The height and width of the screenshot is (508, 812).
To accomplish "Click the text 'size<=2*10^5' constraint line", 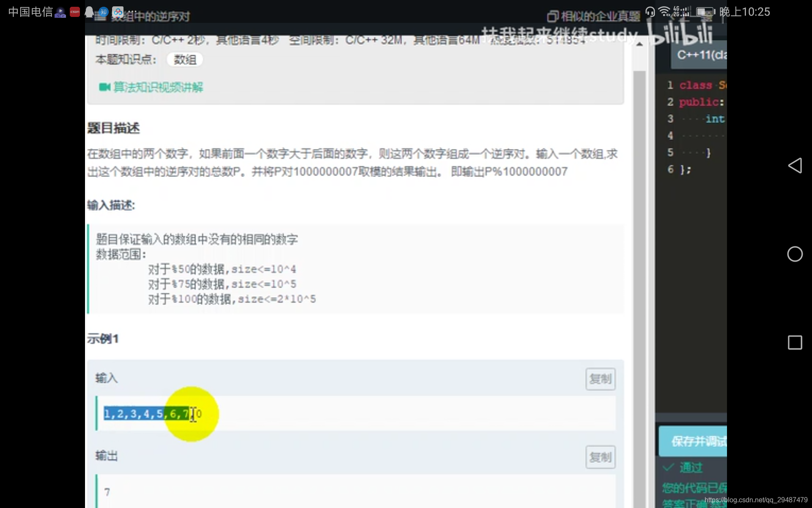I will tap(277, 299).
